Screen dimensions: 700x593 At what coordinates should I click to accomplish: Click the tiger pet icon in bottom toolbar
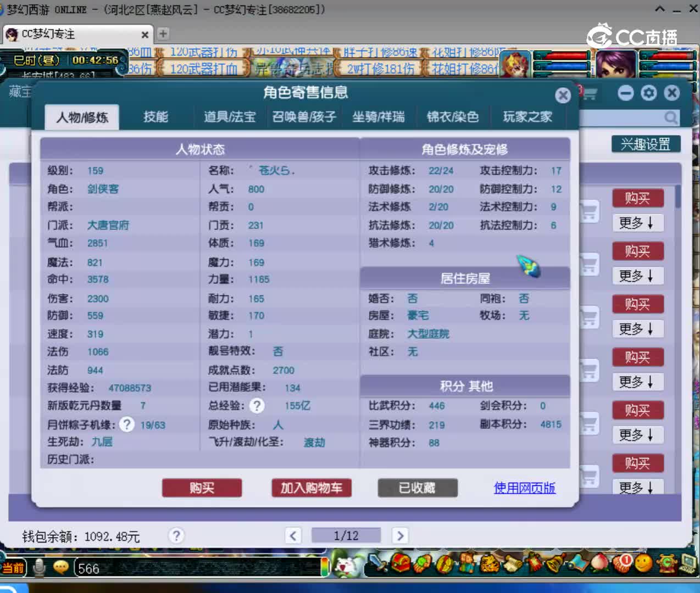pyautogui.click(x=488, y=563)
